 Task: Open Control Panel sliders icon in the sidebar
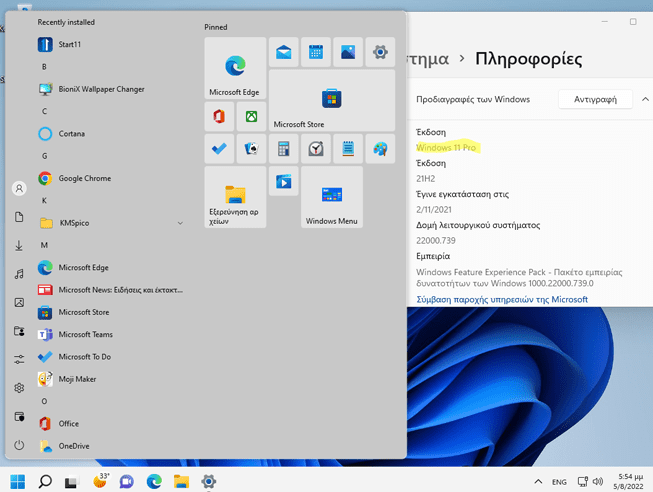[19, 359]
